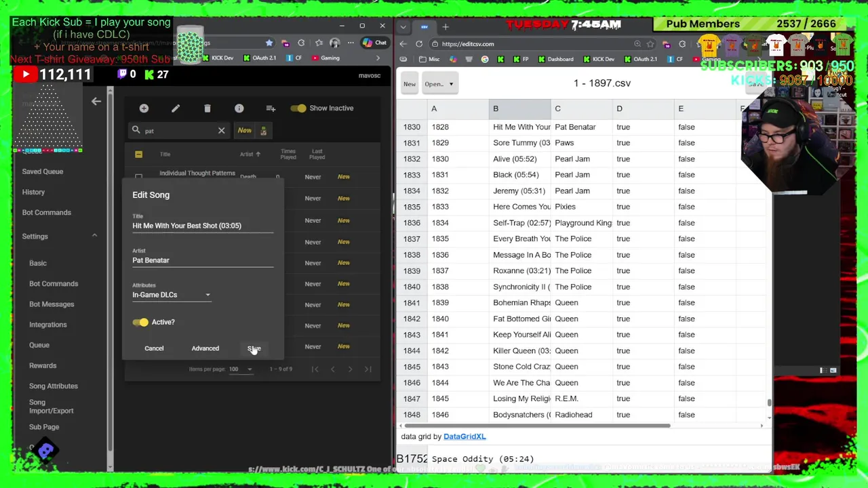Open the Gaming bookmark in the left browser
868x488 pixels.
[x=325, y=58]
